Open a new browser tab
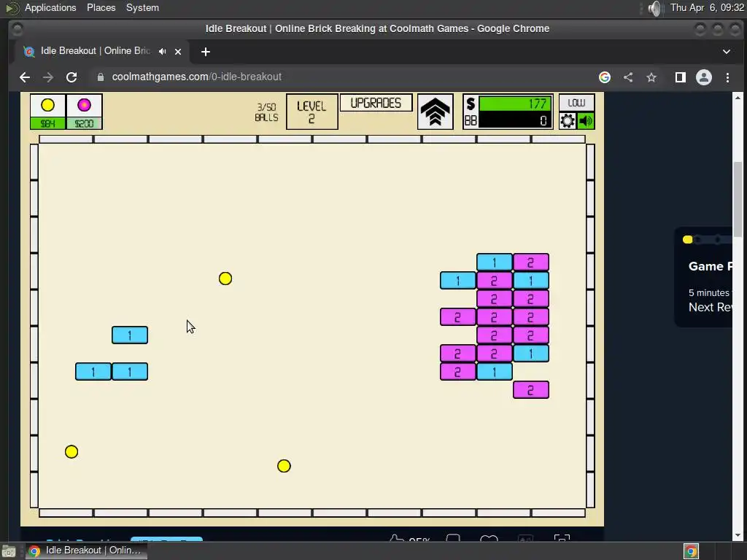Screen dimensions: 747x560 pos(205,52)
